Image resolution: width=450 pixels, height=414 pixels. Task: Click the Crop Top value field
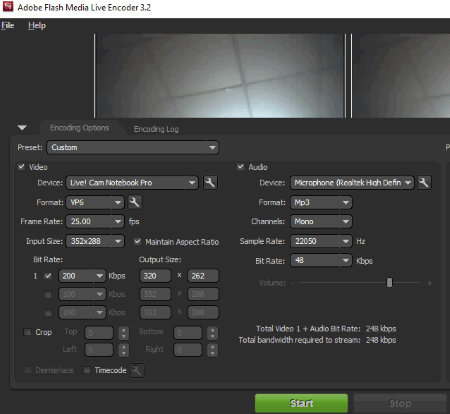pyautogui.click(x=99, y=333)
